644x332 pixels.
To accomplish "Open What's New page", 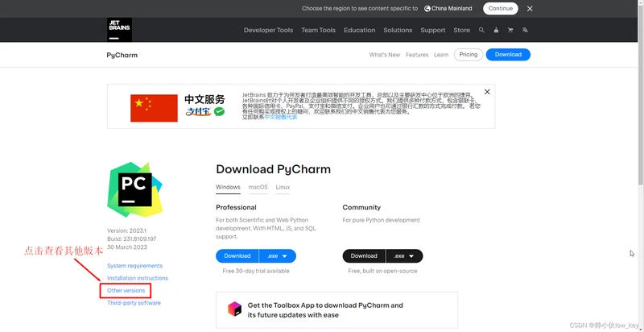I will coord(385,55).
